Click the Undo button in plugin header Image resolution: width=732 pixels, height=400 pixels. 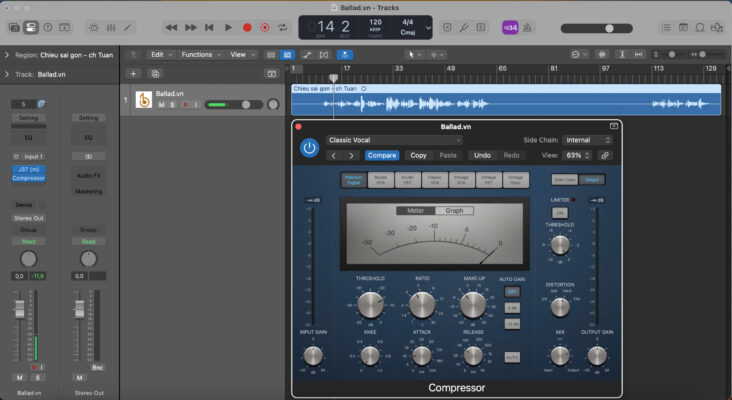(482, 155)
